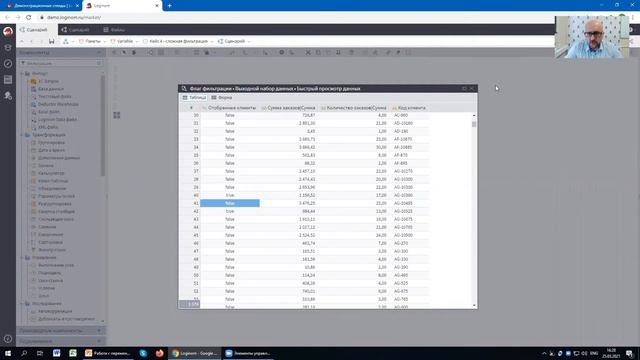Collapse the Исследование tree group
The image size is (640, 360).
click(22, 304)
